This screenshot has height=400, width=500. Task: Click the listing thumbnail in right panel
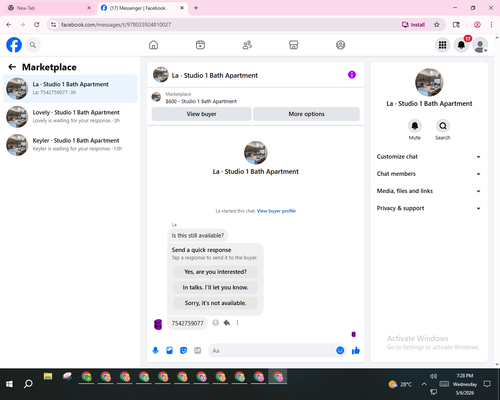[x=429, y=82]
